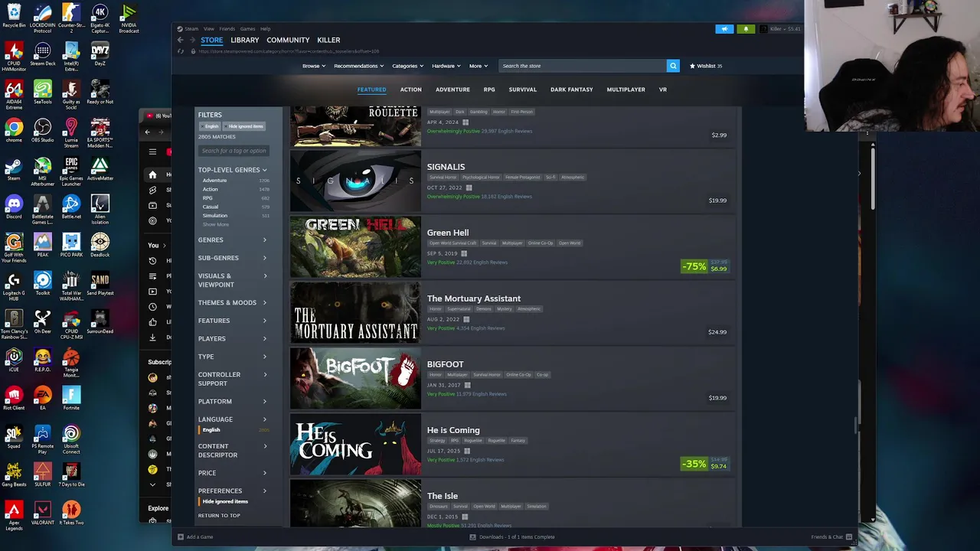
Task: Click the Steam back navigation arrow
Action: coord(181,40)
